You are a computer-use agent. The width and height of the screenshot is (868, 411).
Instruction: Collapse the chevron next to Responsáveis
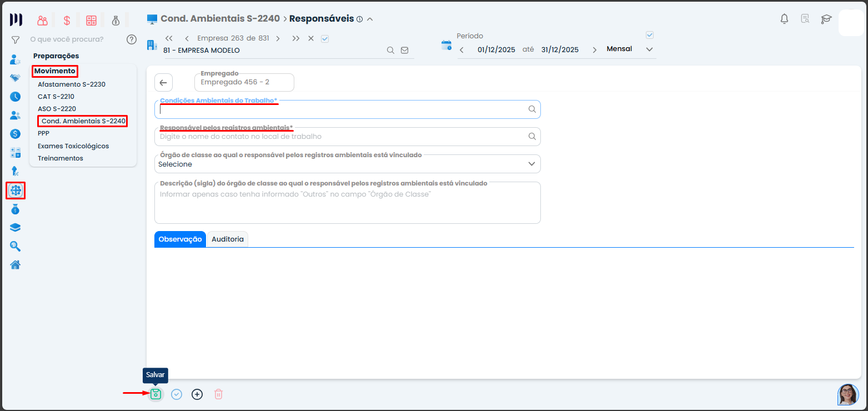pyautogui.click(x=370, y=19)
